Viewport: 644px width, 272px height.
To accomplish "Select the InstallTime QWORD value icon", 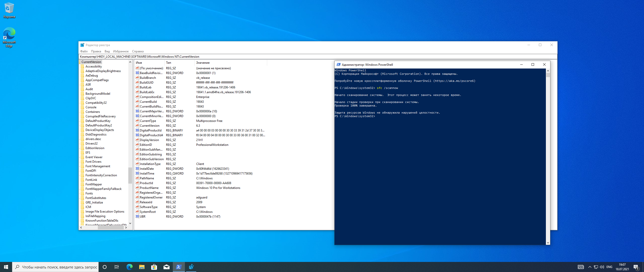I will (x=137, y=173).
